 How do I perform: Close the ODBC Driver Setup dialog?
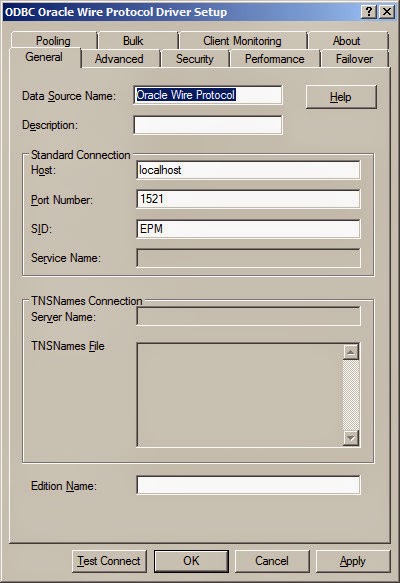click(x=387, y=12)
